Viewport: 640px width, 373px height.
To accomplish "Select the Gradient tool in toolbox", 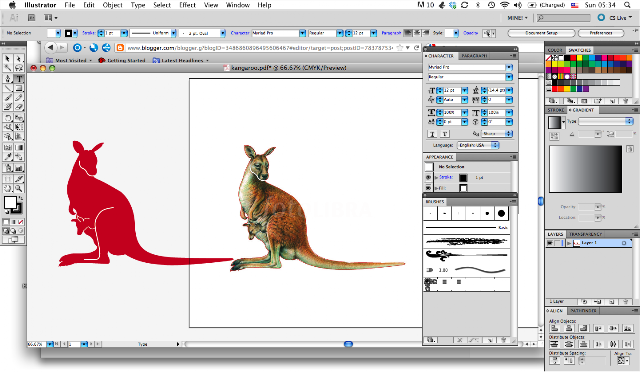I will click(19, 147).
